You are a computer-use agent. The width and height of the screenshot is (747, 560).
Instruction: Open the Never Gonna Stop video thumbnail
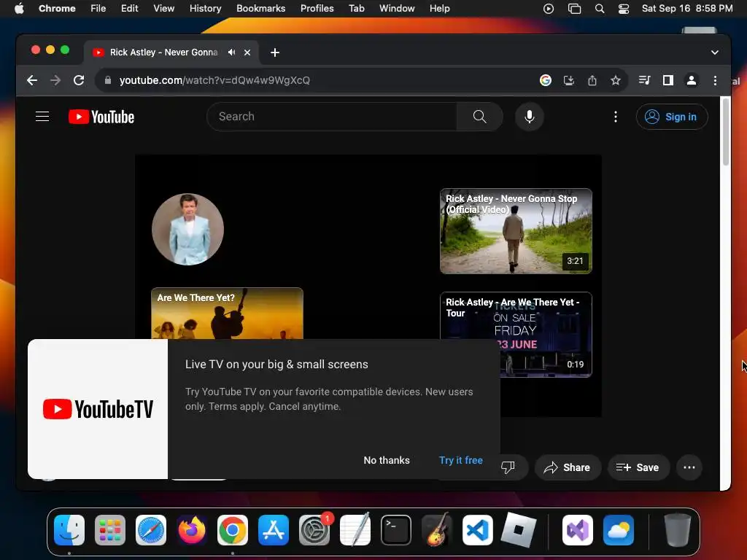coord(516,231)
